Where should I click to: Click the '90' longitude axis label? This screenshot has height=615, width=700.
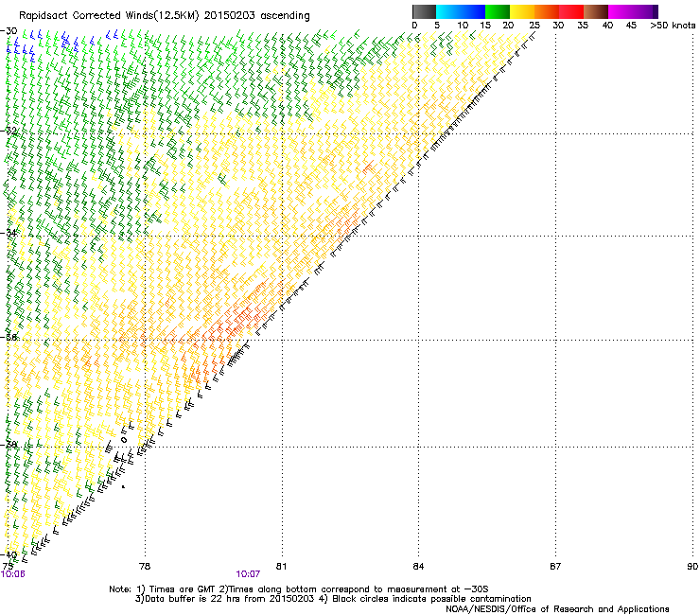(692, 567)
